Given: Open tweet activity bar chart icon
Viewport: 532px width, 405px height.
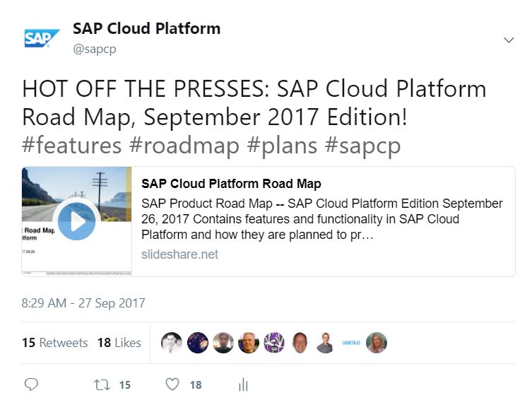Looking at the screenshot, I should click(243, 385).
